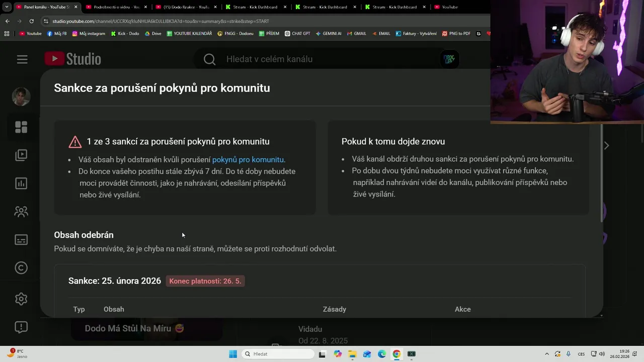The width and height of the screenshot is (644, 362).
Task: Open the 'pokynů pro komunitu' link
Action: pyautogui.click(x=248, y=159)
